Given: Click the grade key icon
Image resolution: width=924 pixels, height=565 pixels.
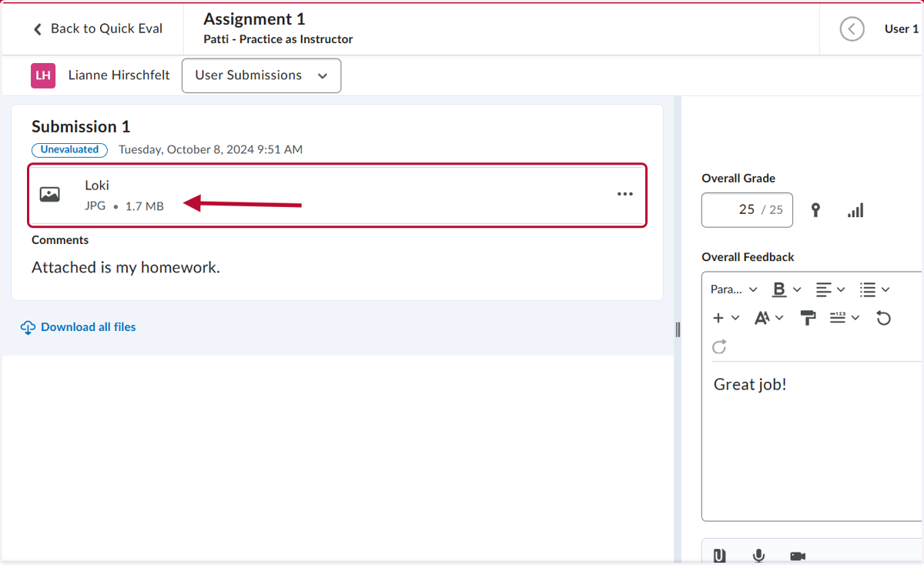Looking at the screenshot, I should pyautogui.click(x=816, y=210).
